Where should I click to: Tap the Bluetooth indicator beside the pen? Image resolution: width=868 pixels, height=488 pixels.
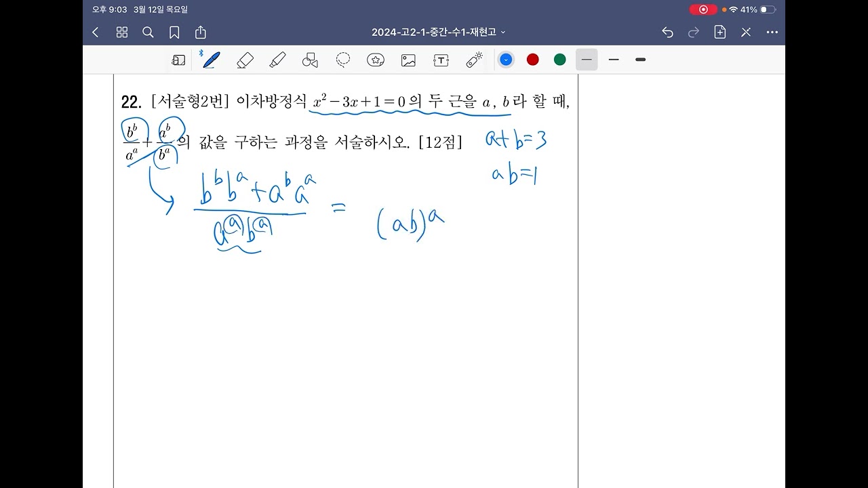[x=201, y=52]
